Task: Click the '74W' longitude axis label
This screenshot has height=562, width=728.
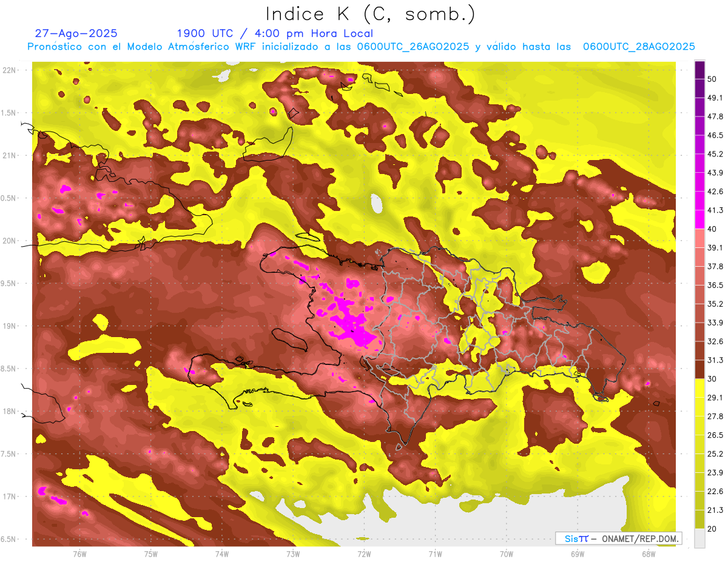Action: tap(222, 554)
